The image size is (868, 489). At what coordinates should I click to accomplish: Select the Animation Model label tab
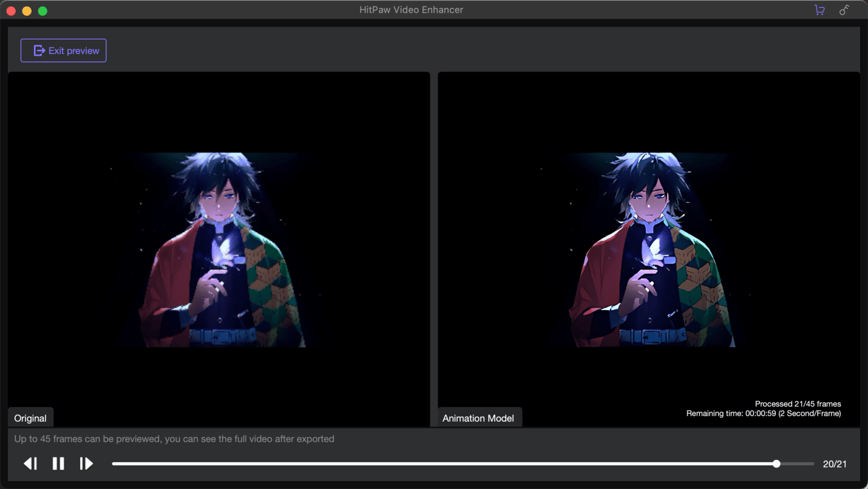pyautogui.click(x=478, y=418)
